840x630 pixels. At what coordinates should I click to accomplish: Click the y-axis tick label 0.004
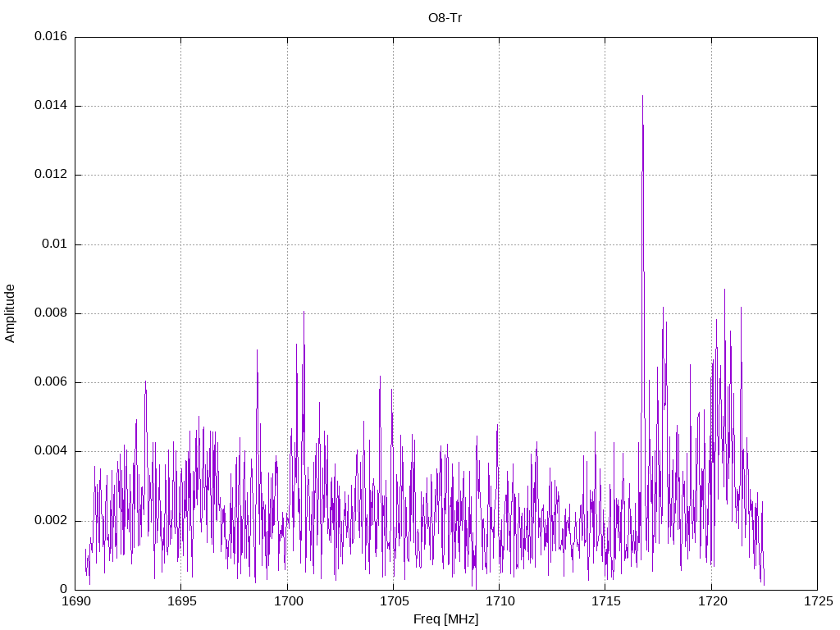click(x=50, y=451)
